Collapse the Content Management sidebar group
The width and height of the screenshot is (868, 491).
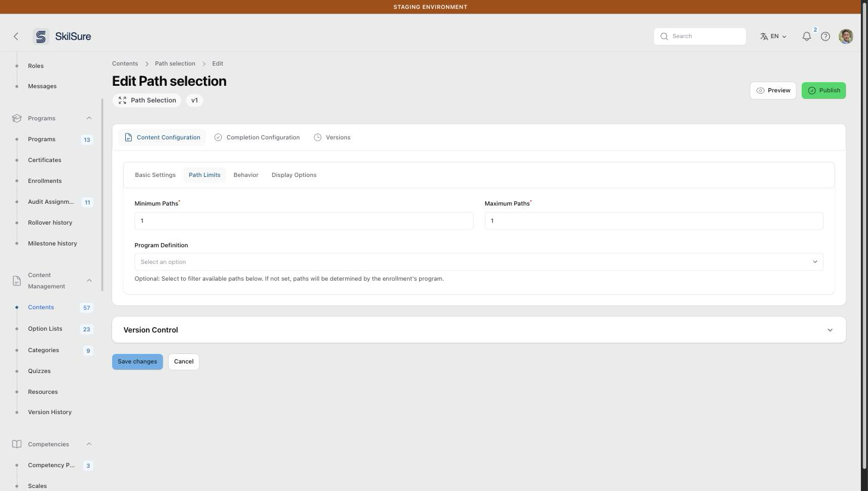(89, 281)
